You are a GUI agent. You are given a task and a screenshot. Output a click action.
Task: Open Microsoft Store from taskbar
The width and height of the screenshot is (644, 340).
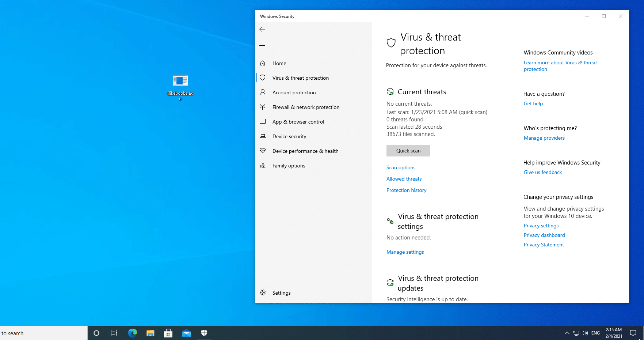(x=168, y=333)
